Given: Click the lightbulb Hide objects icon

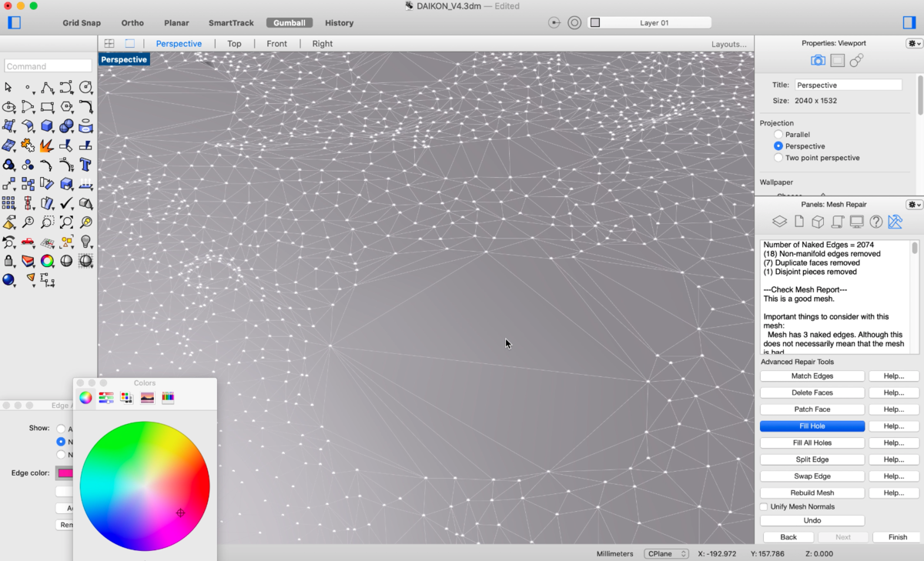Looking at the screenshot, I should tap(85, 242).
